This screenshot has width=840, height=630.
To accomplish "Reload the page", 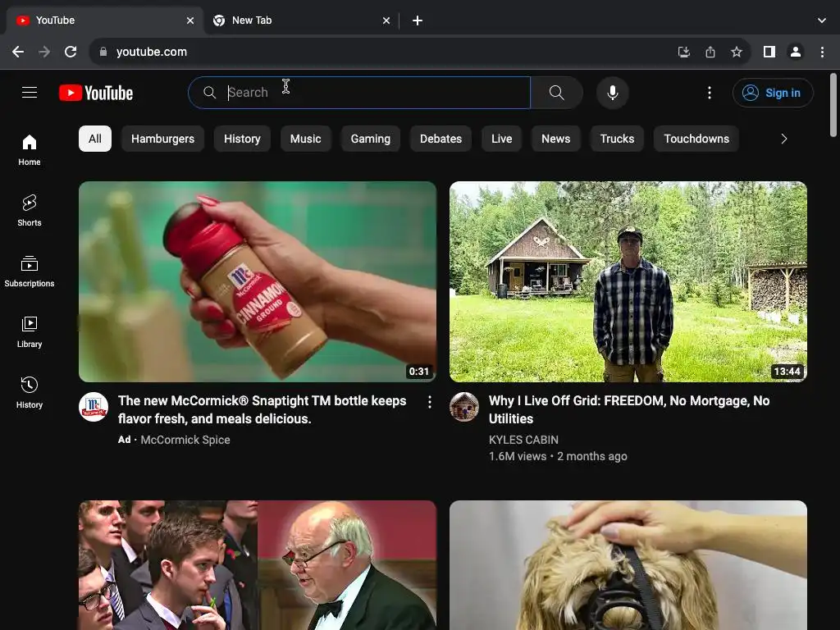I will coord(71,52).
